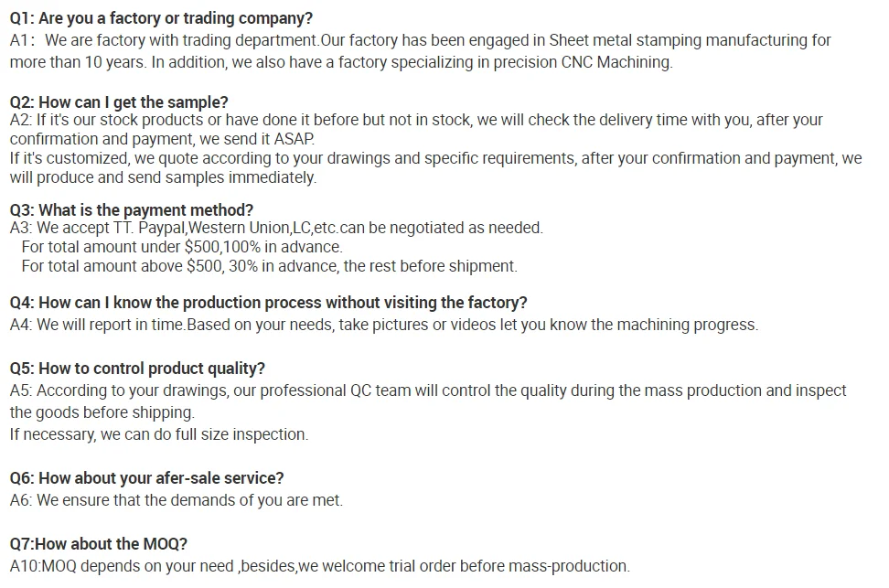Click the A2 line about stock products
This screenshot has width=889, height=588.
(x=416, y=120)
